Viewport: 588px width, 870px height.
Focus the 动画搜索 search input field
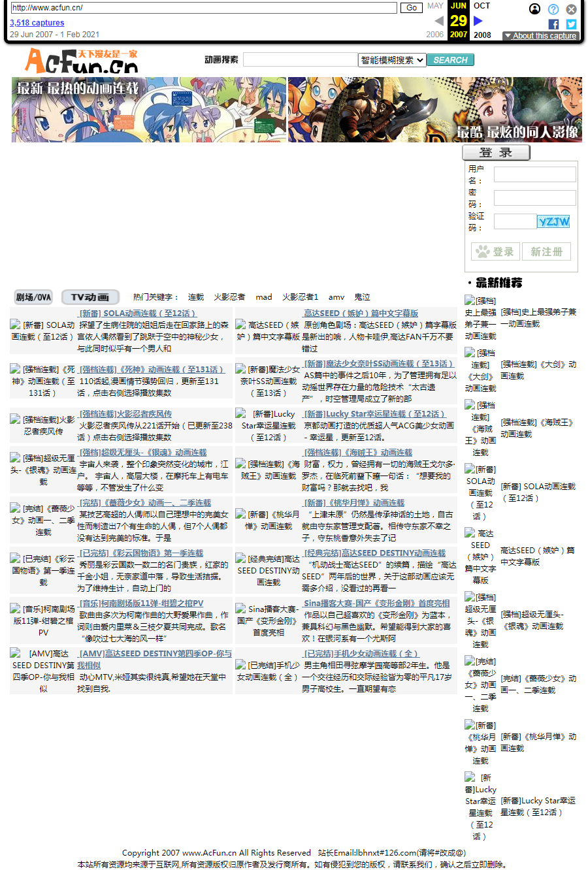(301, 59)
